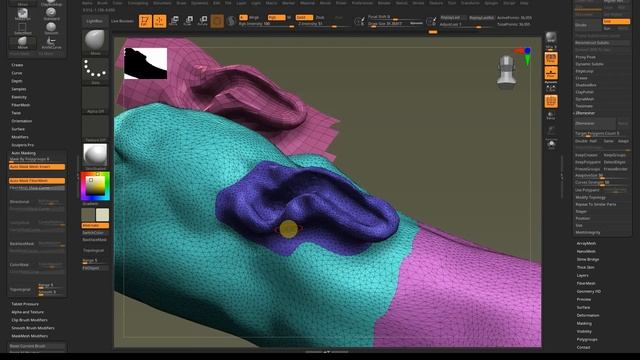Open the Help menu
The width and height of the screenshot is (640, 360).
[524, 3]
